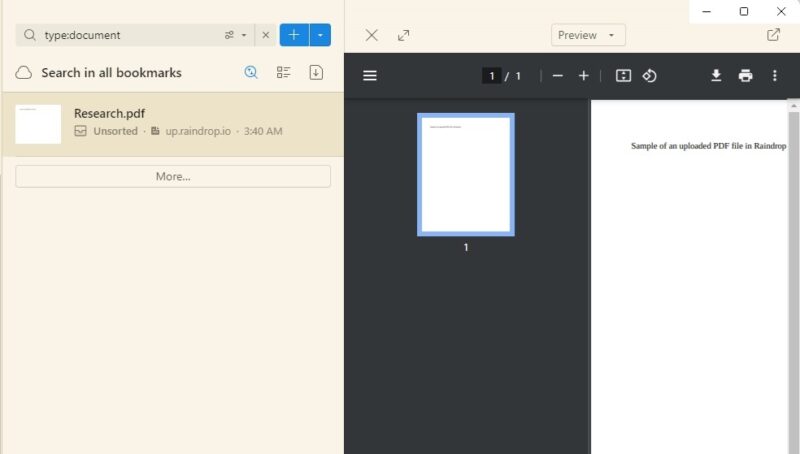This screenshot has height=454, width=800.
Task: Click the Research.pdf item thumbnail
Action: tap(38, 124)
